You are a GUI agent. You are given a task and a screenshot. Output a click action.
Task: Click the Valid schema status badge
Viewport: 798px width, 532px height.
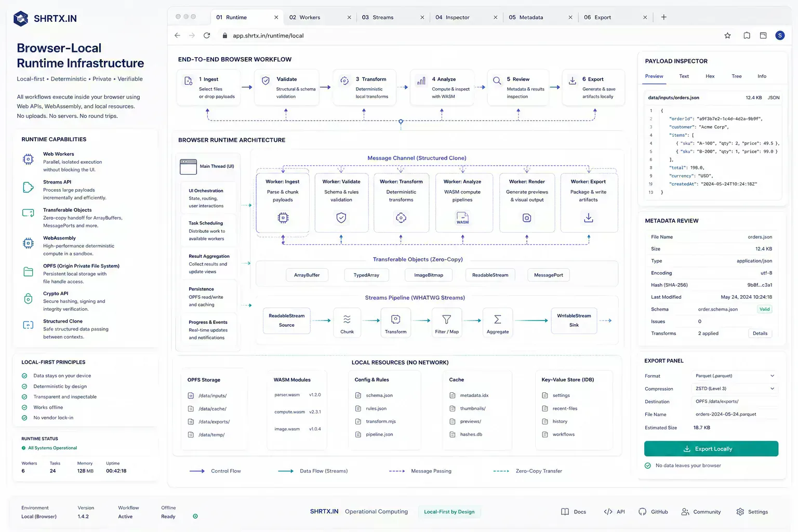coord(765,309)
